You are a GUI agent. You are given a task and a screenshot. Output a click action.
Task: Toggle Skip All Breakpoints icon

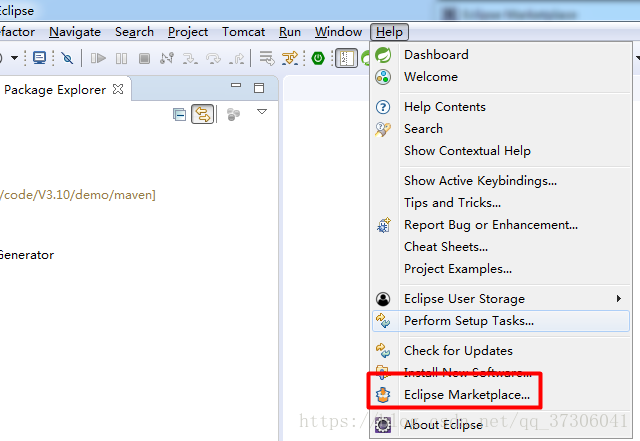click(67, 58)
